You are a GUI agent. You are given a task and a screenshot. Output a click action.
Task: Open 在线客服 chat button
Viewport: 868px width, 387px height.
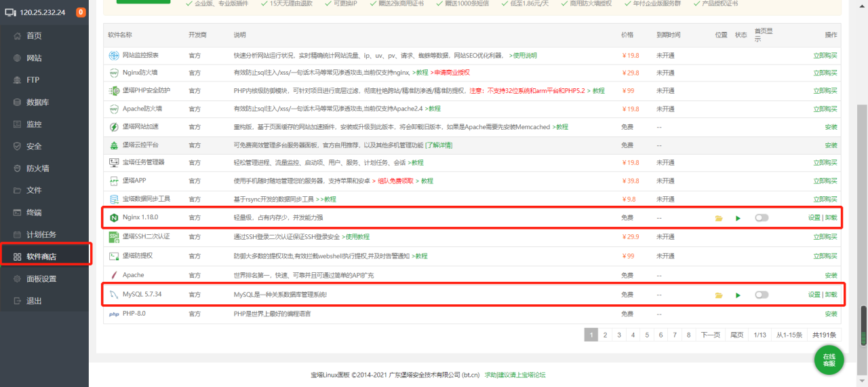tap(829, 360)
